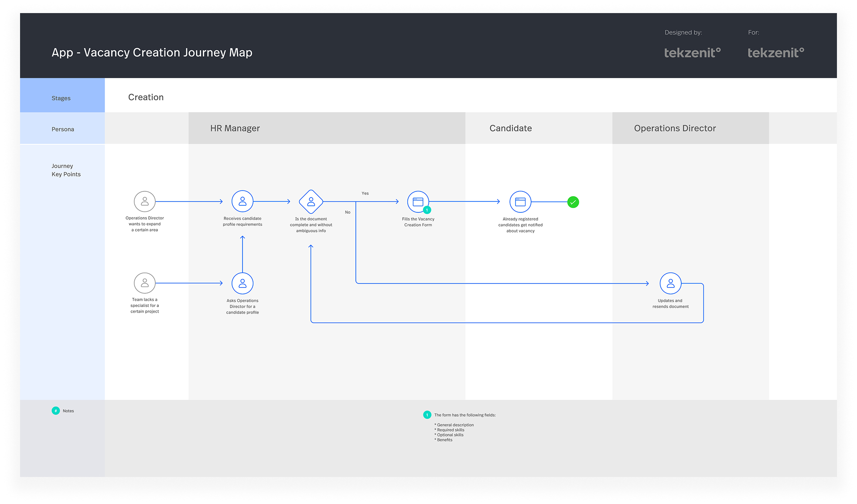Click the 'Journey Key Points' row label
Viewport: 857px width, 504px height.
pyautogui.click(x=66, y=170)
